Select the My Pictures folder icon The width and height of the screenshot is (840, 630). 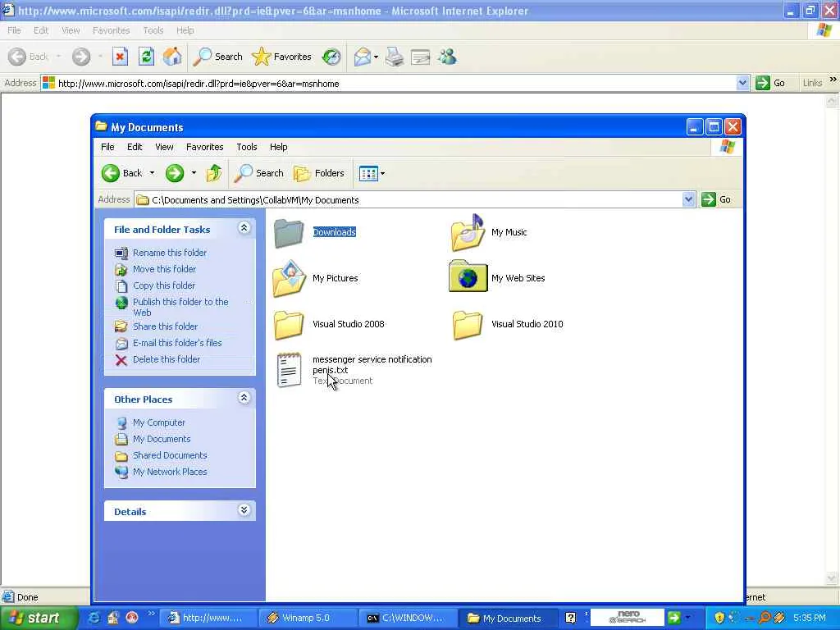pyautogui.click(x=290, y=279)
